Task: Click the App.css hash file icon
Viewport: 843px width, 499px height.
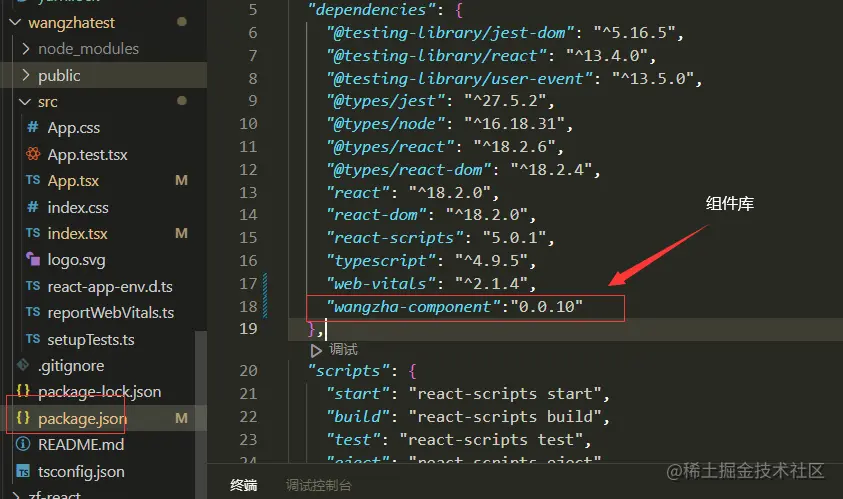Action: tap(33, 127)
